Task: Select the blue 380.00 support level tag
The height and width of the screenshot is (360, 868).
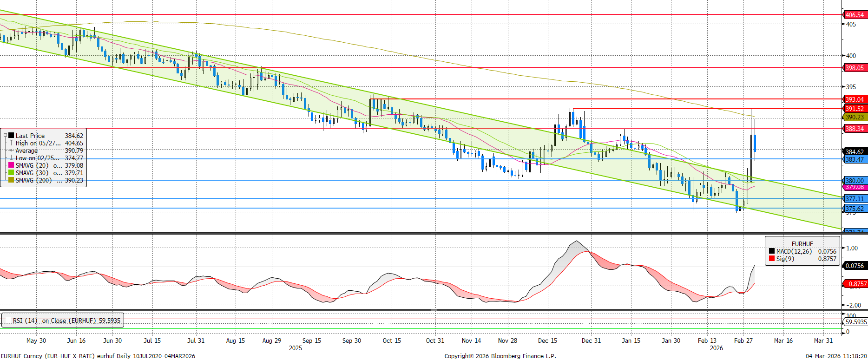Action: click(x=855, y=181)
